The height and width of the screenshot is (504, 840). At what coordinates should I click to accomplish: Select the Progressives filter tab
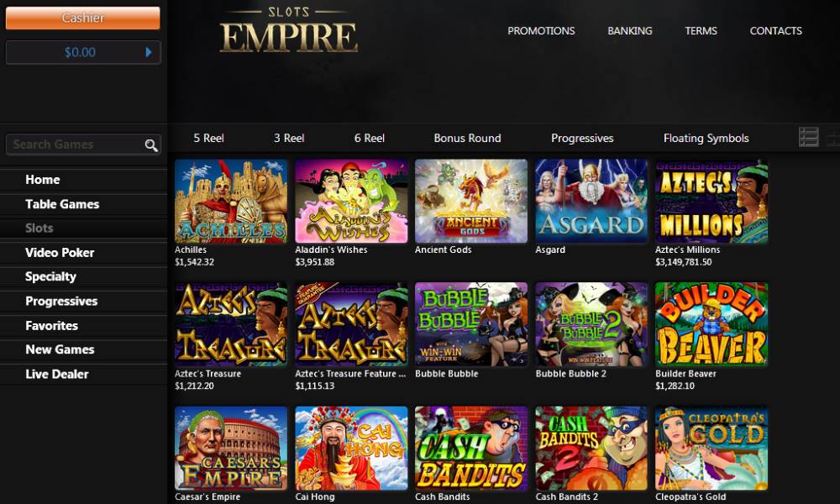pyautogui.click(x=582, y=139)
